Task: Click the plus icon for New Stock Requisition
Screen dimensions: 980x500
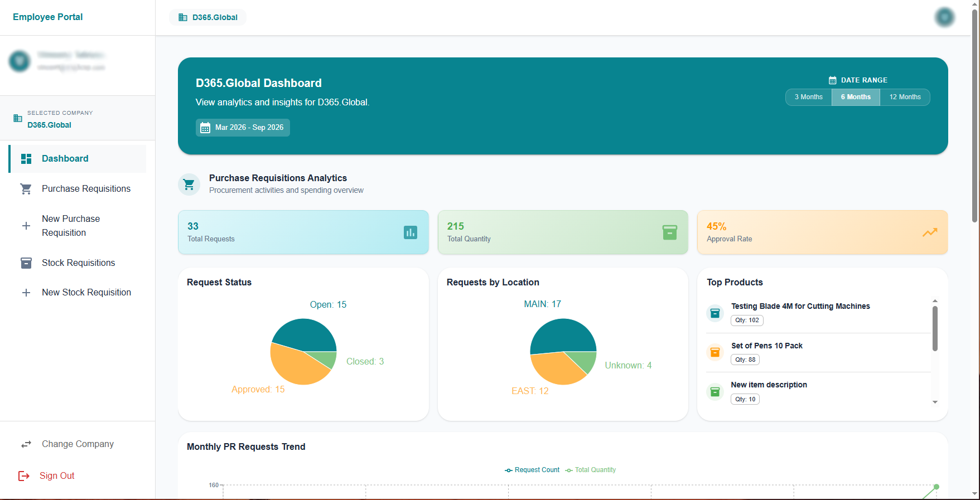Action: click(x=26, y=293)
